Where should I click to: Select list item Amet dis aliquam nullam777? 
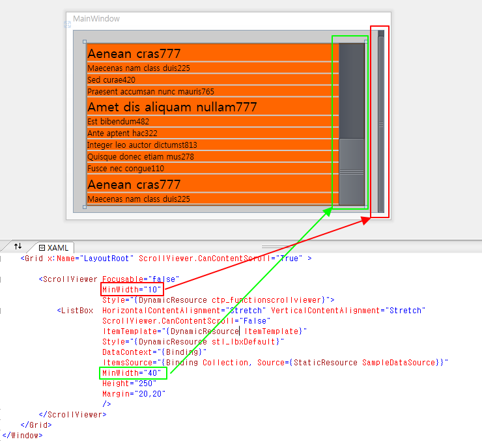(x=213, y=107)
